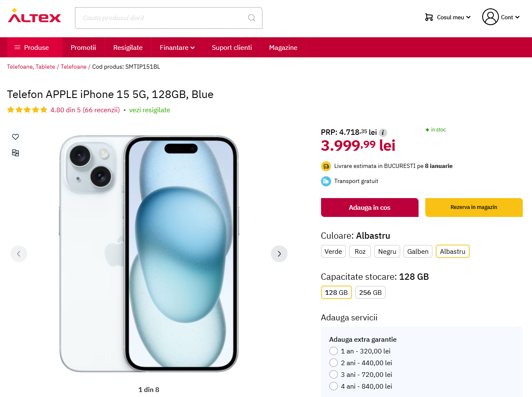This screenshot has width=532, height=397.
Task: Click the compare products icon
Action: (x=15, y=153)
